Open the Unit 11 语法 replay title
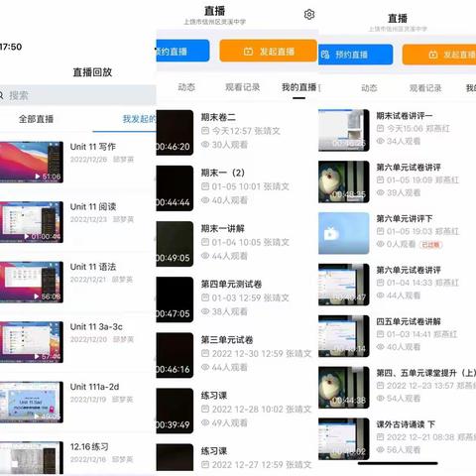Image resolution: width=476 pixels, height=476 pixels. pos(93,267)
